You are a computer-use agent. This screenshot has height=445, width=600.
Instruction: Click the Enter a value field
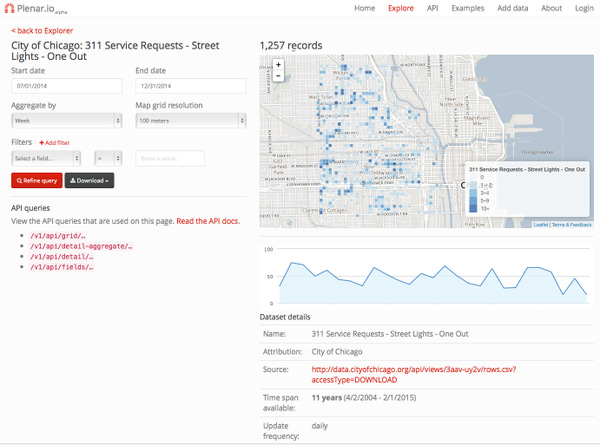(x=170, y=158)
